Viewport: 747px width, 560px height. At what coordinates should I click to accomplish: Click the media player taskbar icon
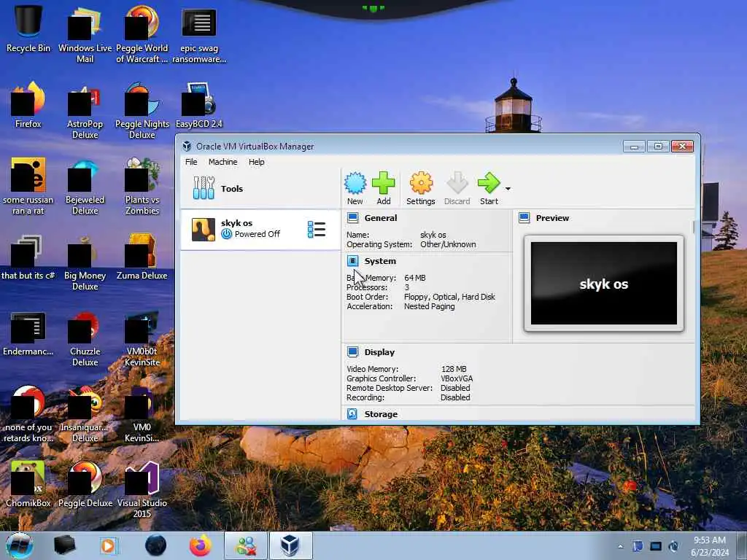[109, 545]
